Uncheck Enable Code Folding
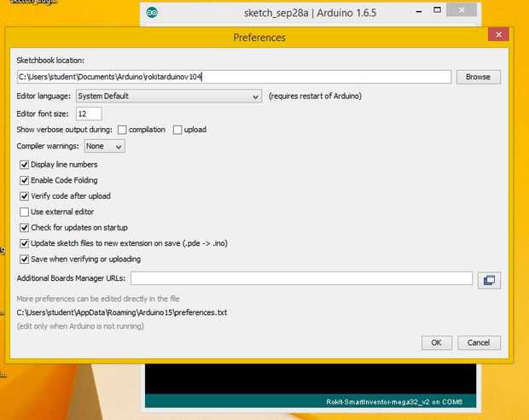 (x=24, y=181)
